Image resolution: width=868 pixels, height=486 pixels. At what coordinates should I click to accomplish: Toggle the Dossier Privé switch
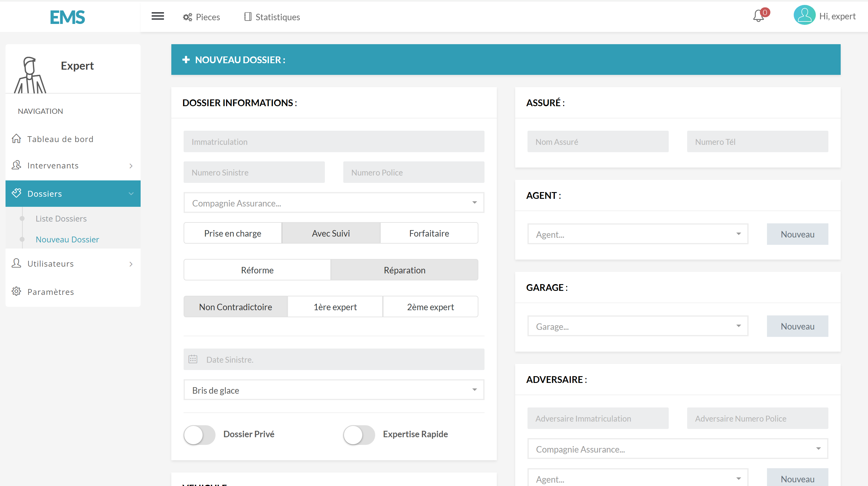(199, 434)
